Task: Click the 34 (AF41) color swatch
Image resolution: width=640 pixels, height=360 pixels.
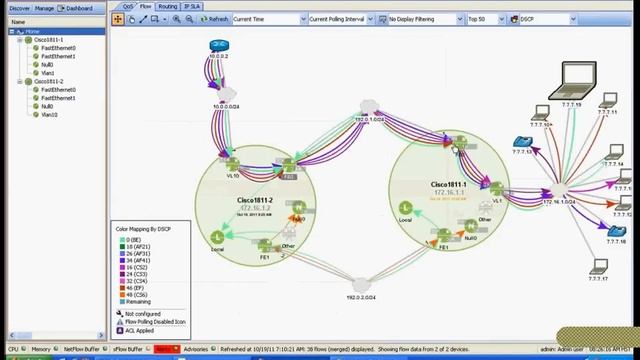Action: click(x=122, y=260)
